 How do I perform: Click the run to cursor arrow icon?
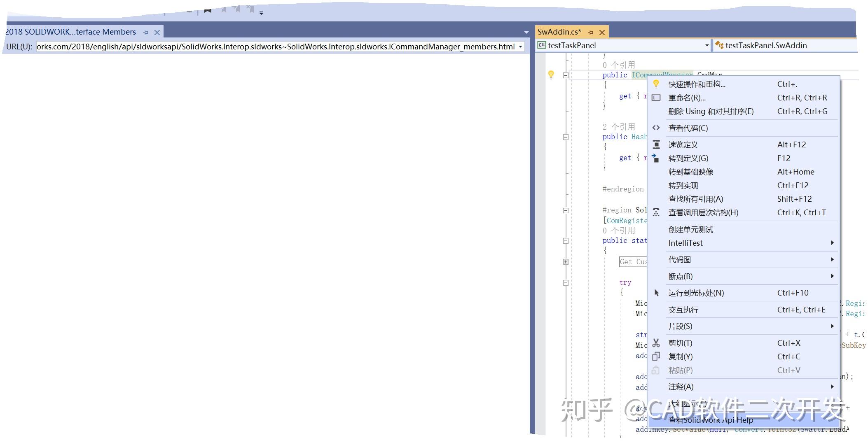click(x=657, y=293)
